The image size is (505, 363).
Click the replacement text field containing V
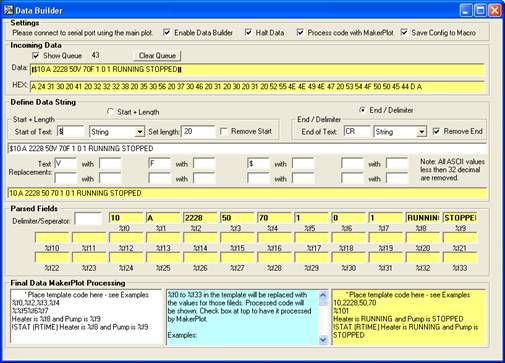pos(65,164)
